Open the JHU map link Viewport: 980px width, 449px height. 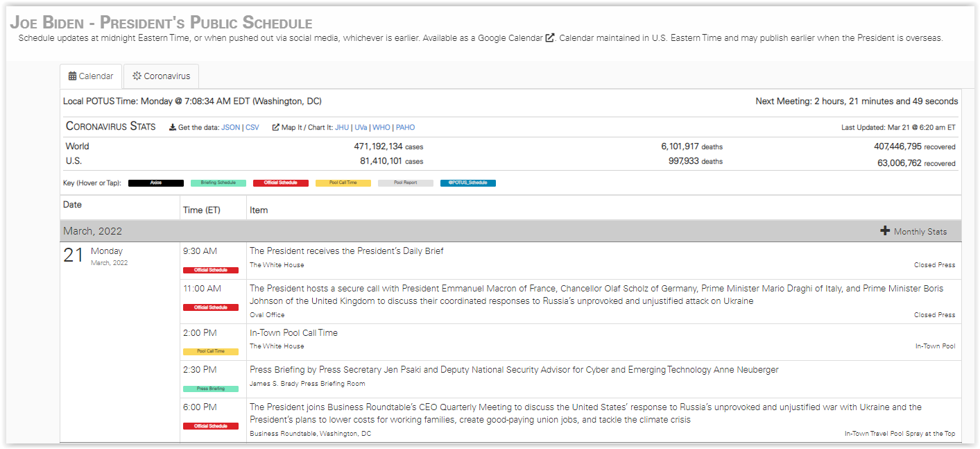tap(342, 128)
